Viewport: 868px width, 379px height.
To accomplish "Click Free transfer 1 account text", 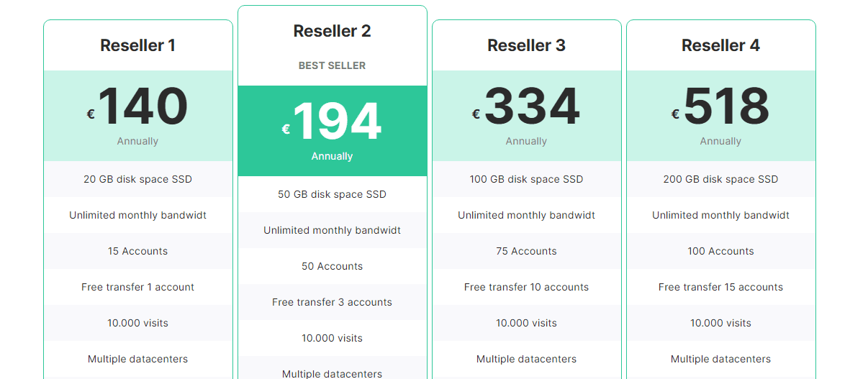I will [x=137, y=287].
